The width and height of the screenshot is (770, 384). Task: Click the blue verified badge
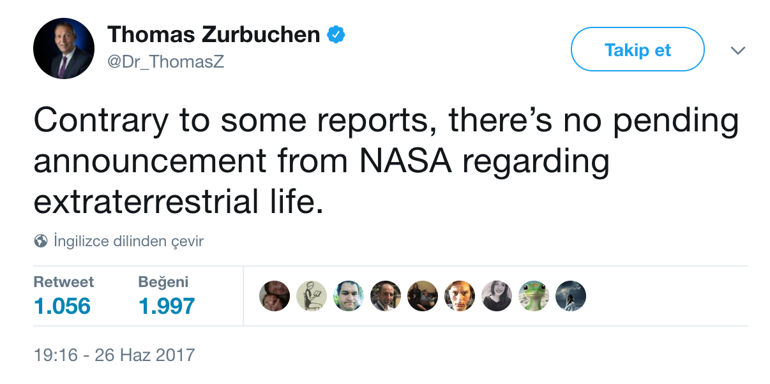pos(336,35)
